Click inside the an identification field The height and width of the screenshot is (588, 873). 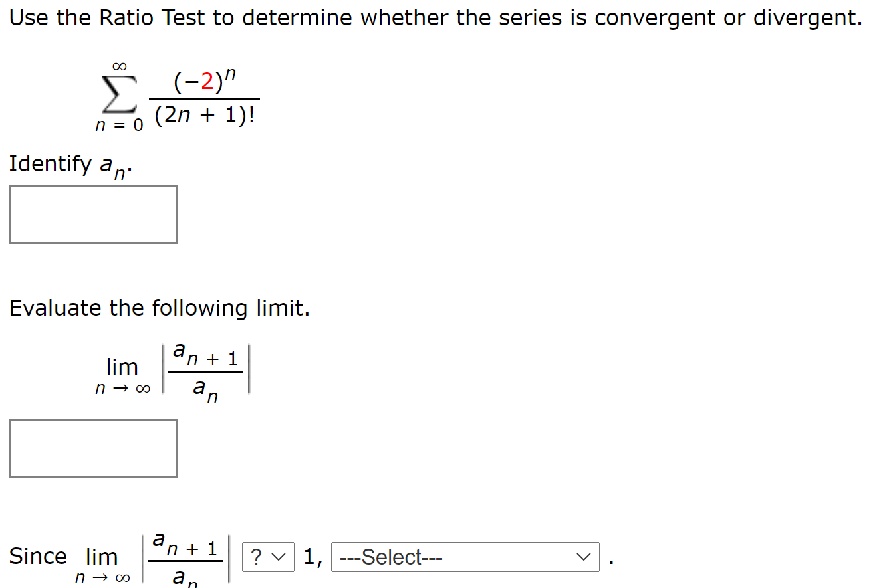92,214
